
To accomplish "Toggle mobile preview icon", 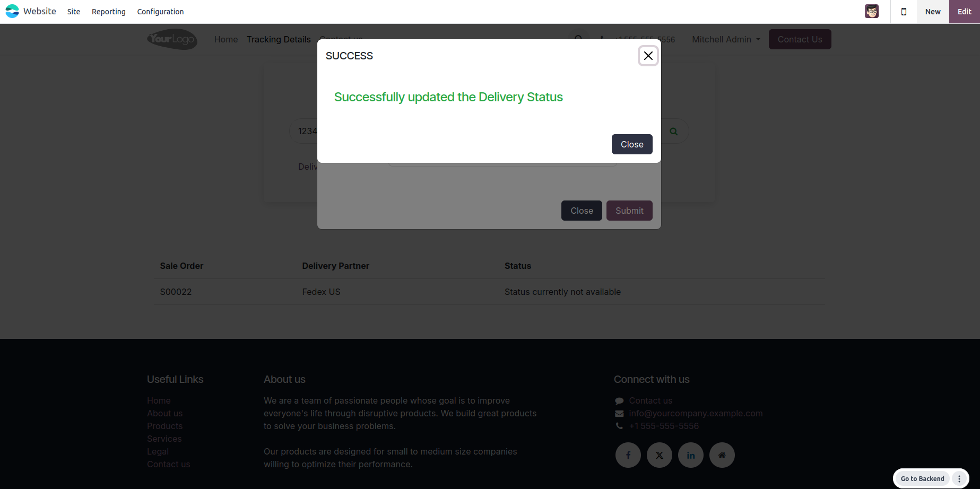I will pyautogui.click(x=904, y=12).
